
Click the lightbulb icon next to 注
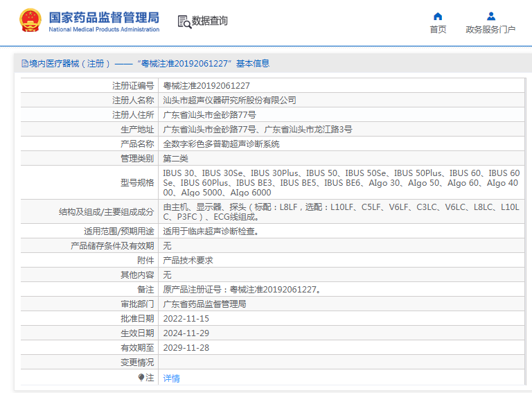click(141, 378)
